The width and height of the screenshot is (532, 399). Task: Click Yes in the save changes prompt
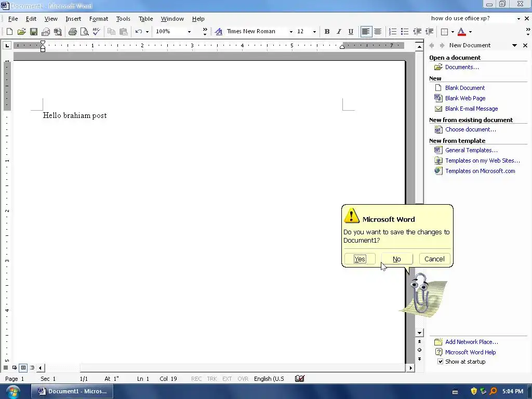(360, 259)
